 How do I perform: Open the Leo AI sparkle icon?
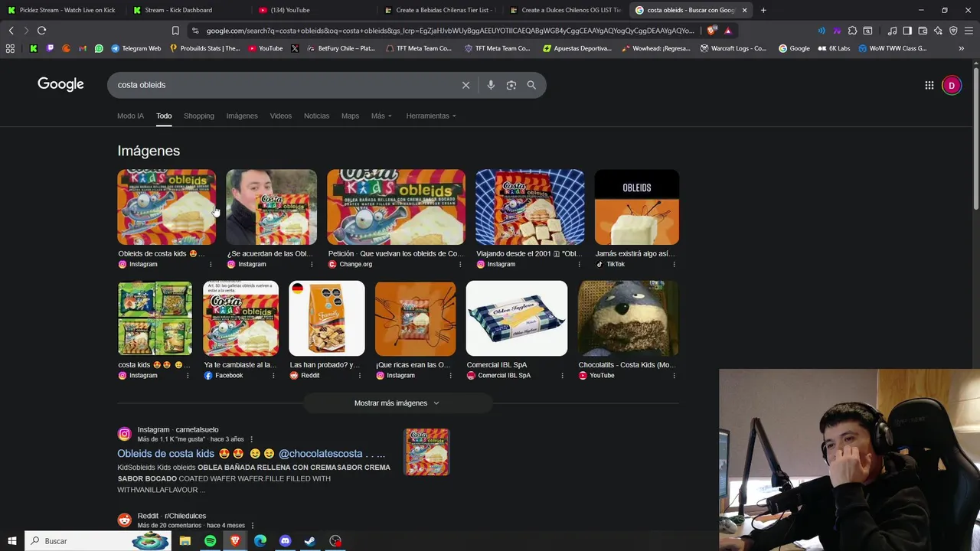click(938, 31)
